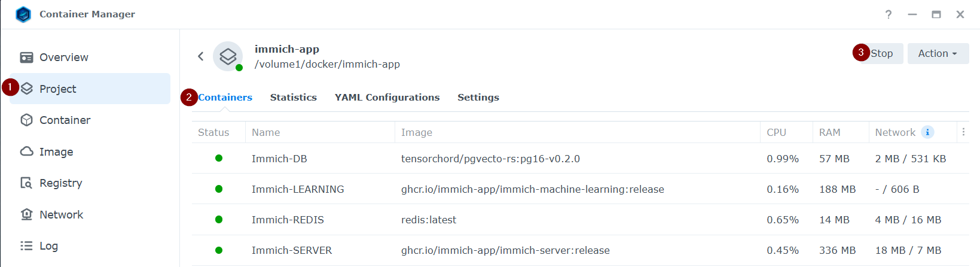
Task: Click the Network icon in sidebar
Action: [26, 214]
